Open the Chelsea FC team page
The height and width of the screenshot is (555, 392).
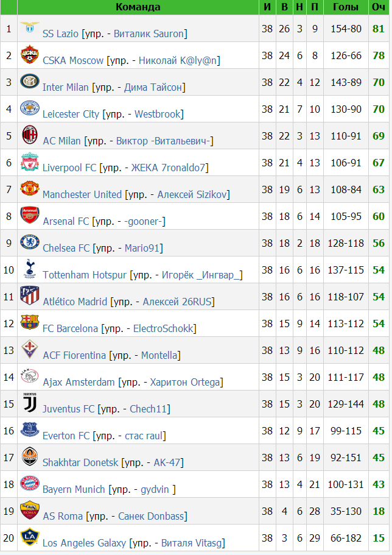pyautogui.click(x=66, y=248)
